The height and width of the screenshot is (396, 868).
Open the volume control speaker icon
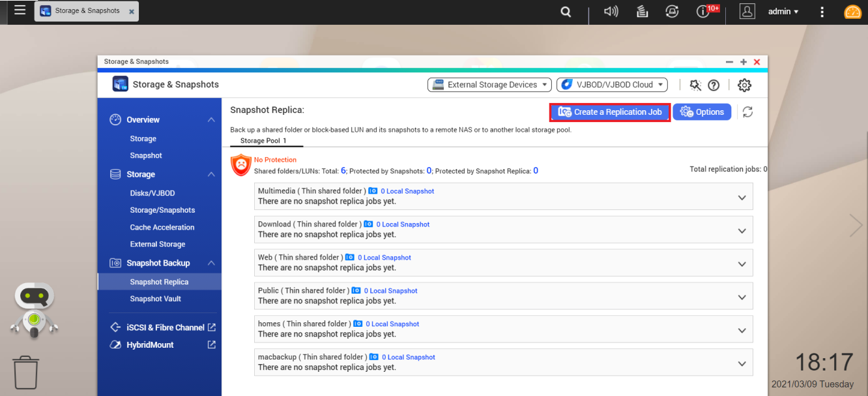click(x=611, y=12)
